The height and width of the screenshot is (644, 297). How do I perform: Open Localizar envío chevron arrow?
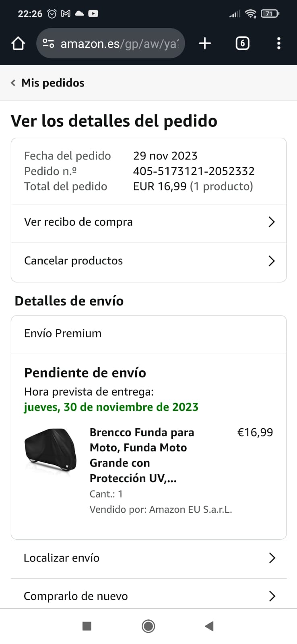click(x=272, y=558)
